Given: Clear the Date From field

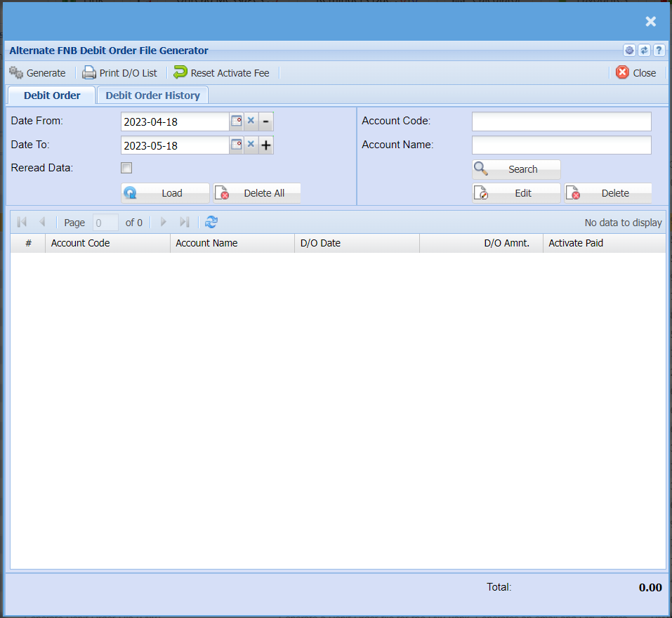Looking at the screenshot, I should pos(251,121).
